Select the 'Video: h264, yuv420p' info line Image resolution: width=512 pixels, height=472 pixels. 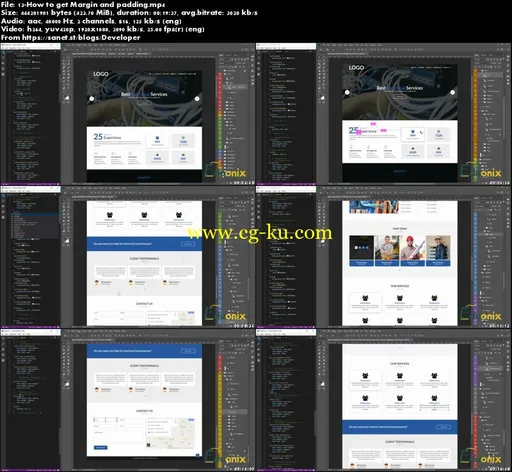tap(103, 29)
